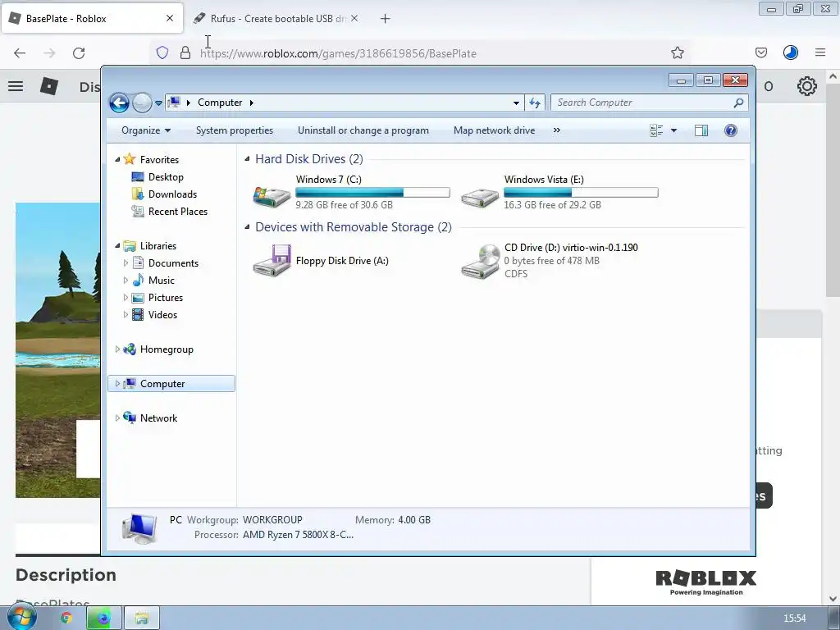The height and width of the screenshot is (630, 840).
Task: Expand the Documents library
Action: click(x=126, y=263)
